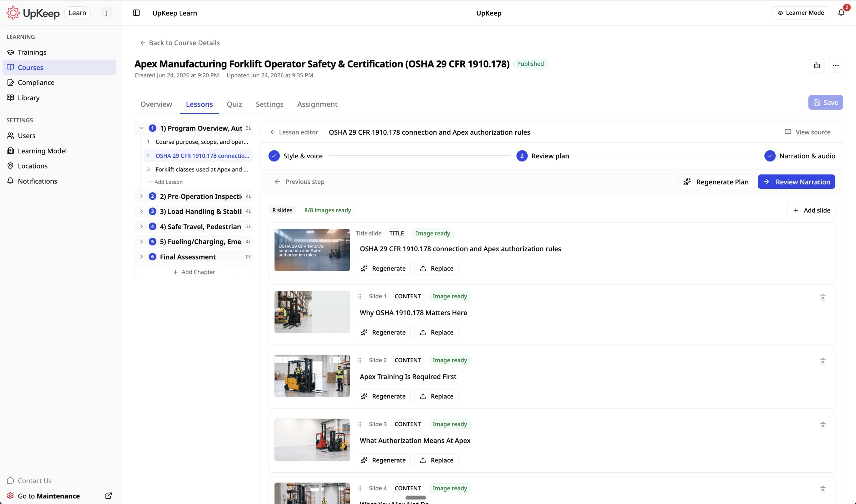Open Compliance in the sidebar
Viewport: 856px width, 504px height.
click(59, 83)
